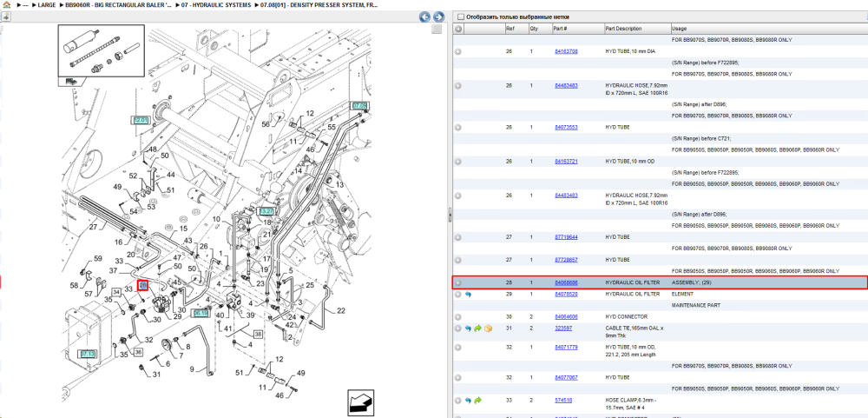Add part 87728657 using its plus icon

point(458,260)
